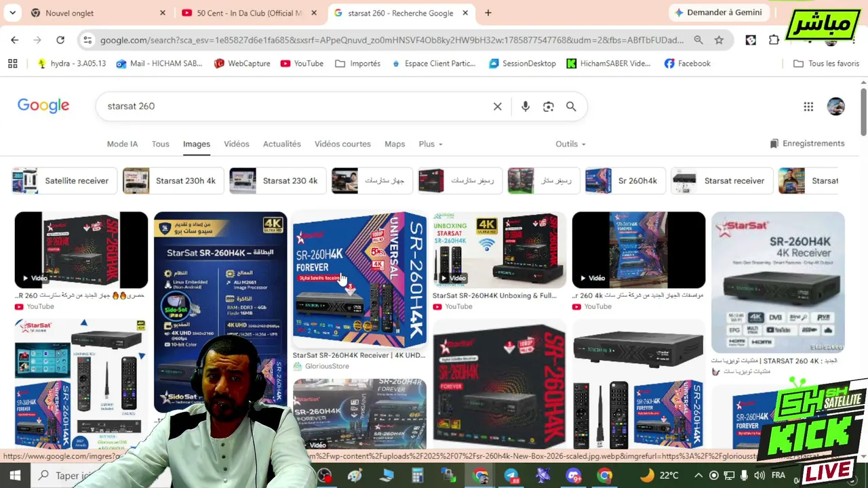Open the Facebook bookmark
Image resolution: width=868 pixels, height=488 pixels.
(x=688, y=64)
